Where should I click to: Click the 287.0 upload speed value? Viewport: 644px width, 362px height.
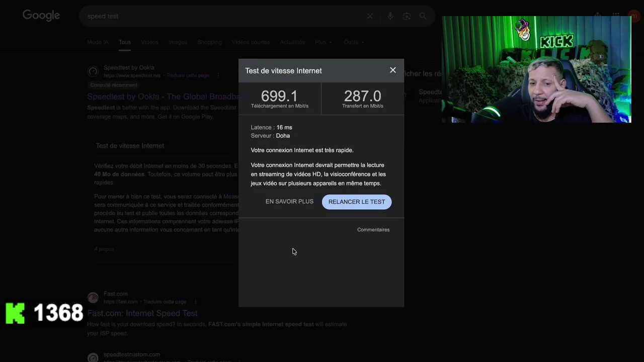coord(362,96)
